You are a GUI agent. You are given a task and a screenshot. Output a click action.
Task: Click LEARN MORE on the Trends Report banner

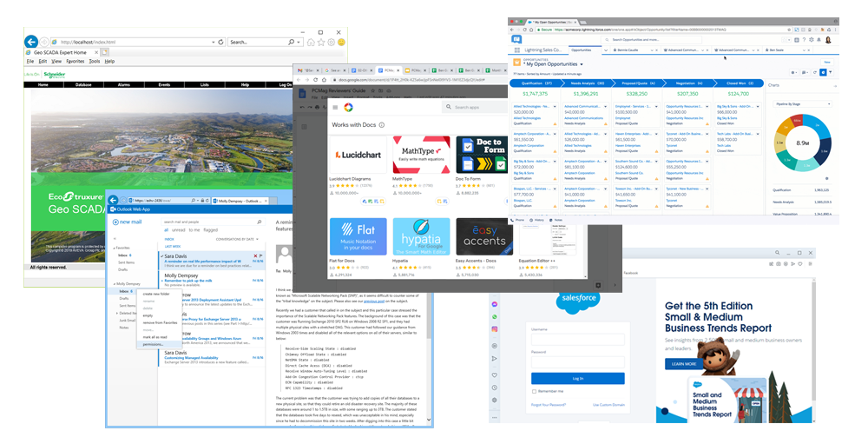[x=684, y=364]
